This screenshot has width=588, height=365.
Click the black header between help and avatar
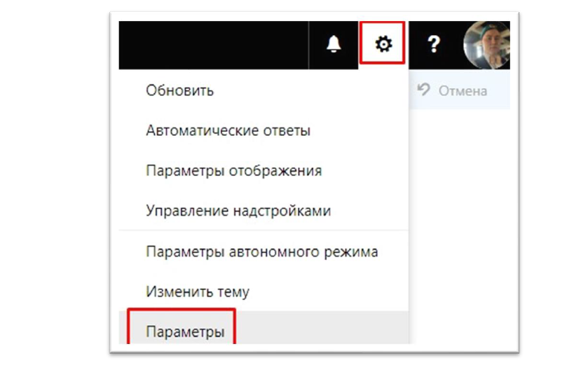(456, 45)
